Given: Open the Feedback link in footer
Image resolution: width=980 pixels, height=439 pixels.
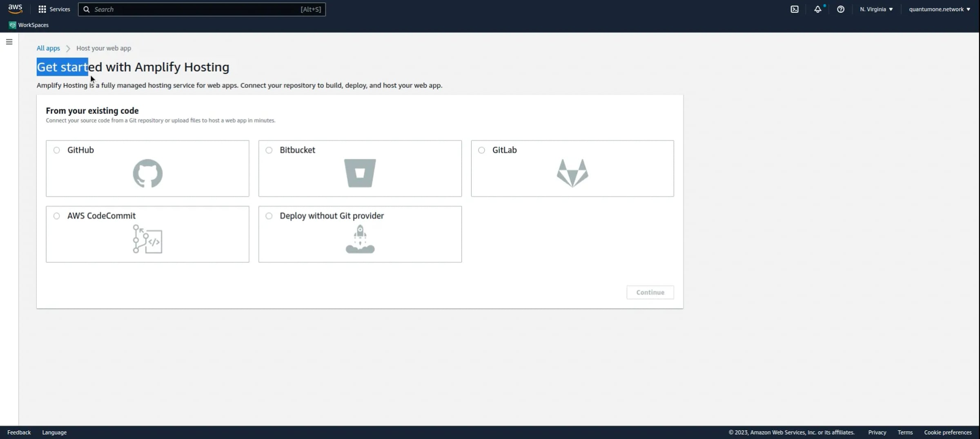Looking at the screenshot, I should click(19, 432).
